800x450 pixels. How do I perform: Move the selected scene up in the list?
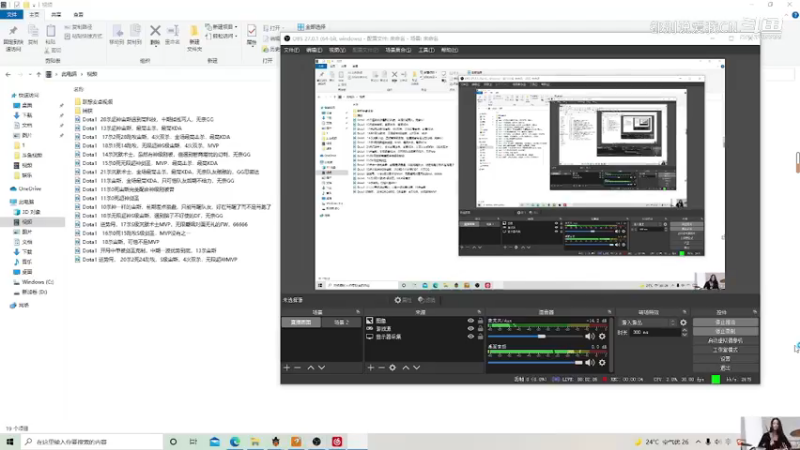311,367
